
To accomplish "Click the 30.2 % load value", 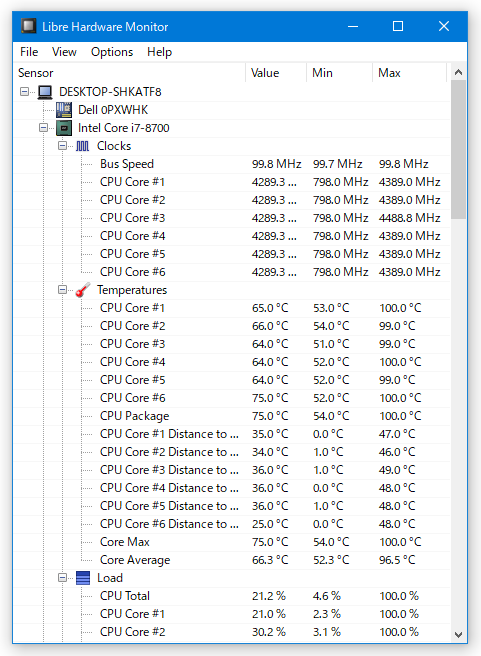I will [269, 631].
